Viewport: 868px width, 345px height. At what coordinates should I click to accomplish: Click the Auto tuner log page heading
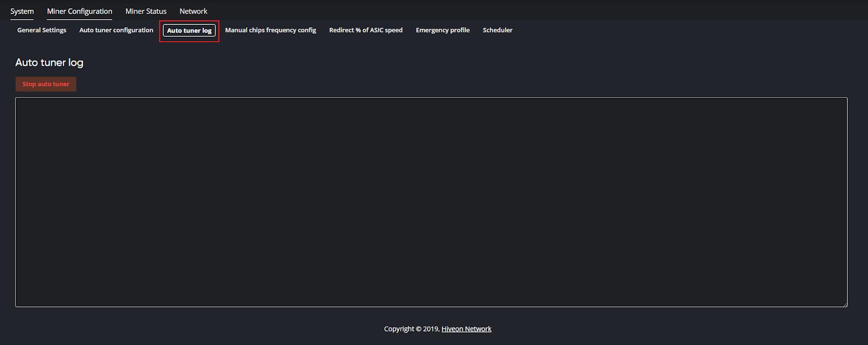click(x=49, y=63)
